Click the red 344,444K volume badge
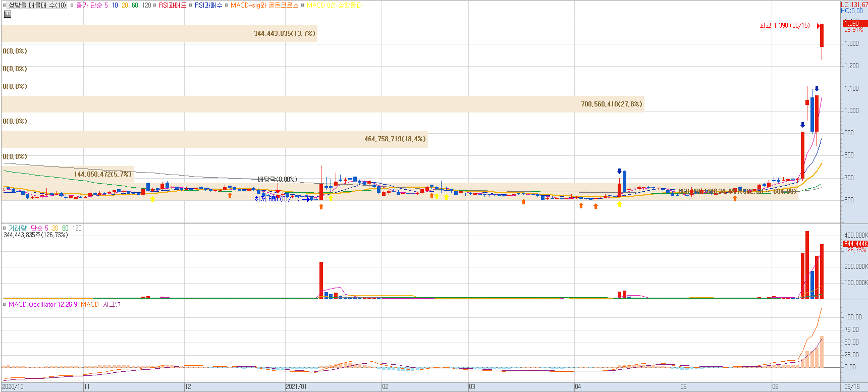The width and height of the screenshot is (868, 392). [855, 244]
